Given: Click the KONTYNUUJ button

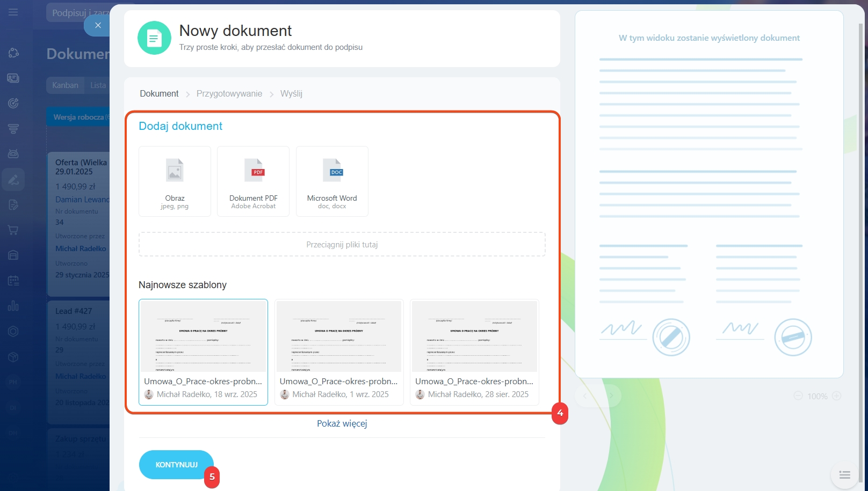Looking at the screenshot, I should click(177, 465).
